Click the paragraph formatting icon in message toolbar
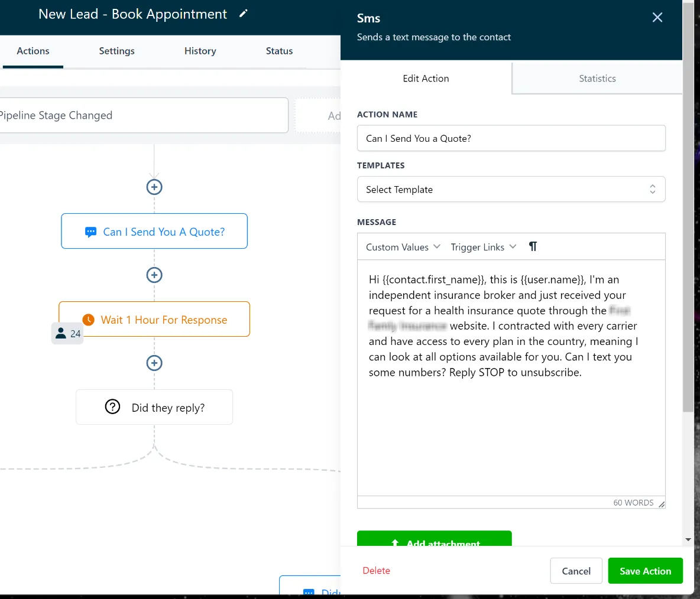 click(533, 247)
